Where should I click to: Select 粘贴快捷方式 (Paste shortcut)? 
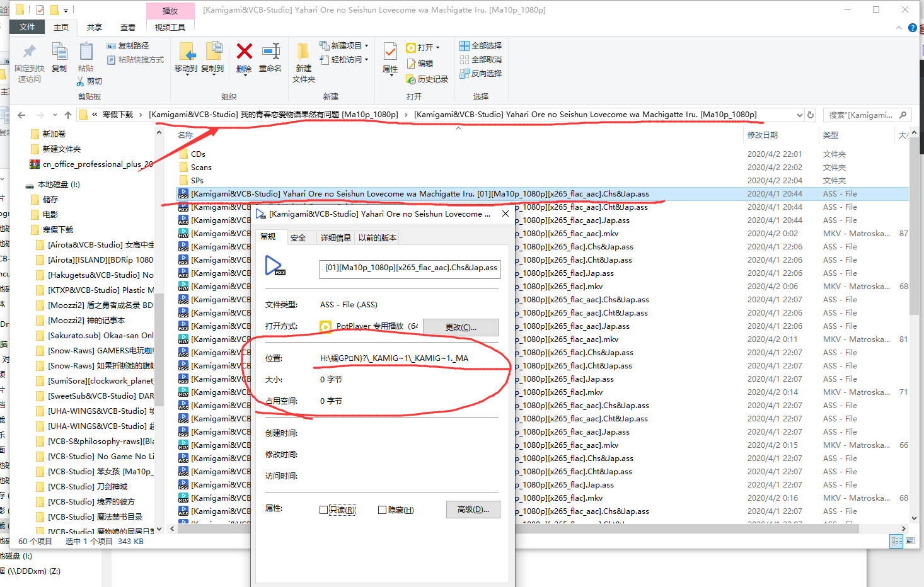[136, 59]
